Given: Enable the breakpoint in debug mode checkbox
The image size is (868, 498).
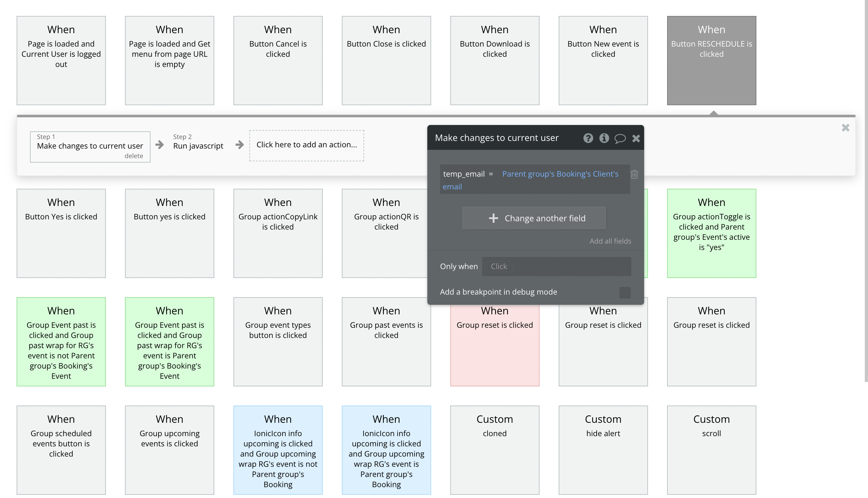Looking at the screenshot, I should tap(624, 292).
